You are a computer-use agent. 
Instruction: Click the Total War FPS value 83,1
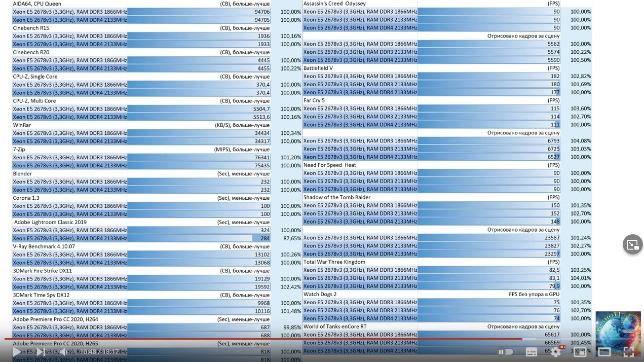[554, 278]
